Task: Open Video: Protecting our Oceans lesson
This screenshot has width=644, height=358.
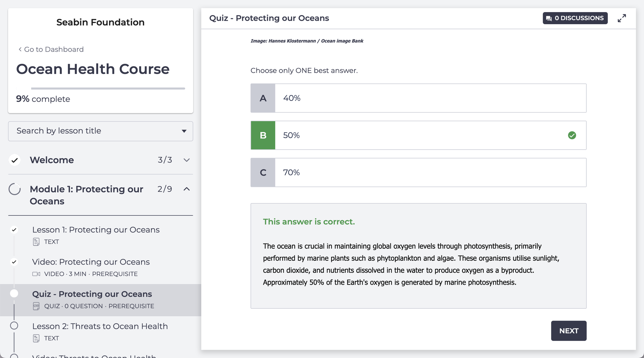Action: (91, 262)
